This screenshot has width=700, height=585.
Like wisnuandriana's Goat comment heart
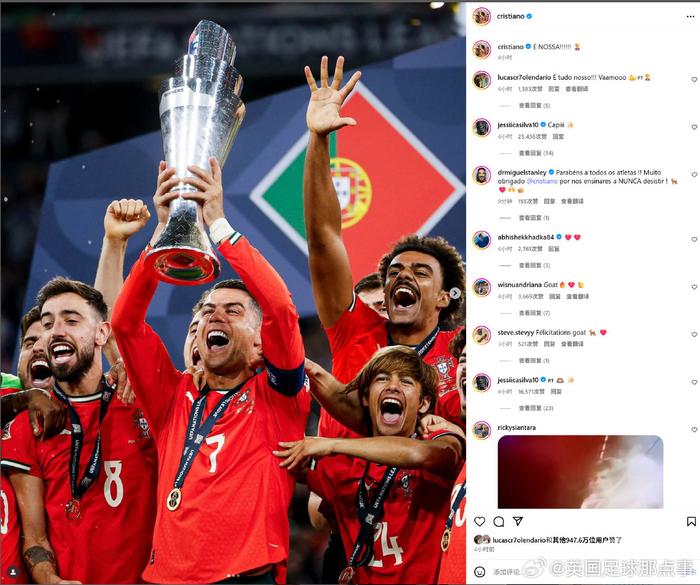694,287
